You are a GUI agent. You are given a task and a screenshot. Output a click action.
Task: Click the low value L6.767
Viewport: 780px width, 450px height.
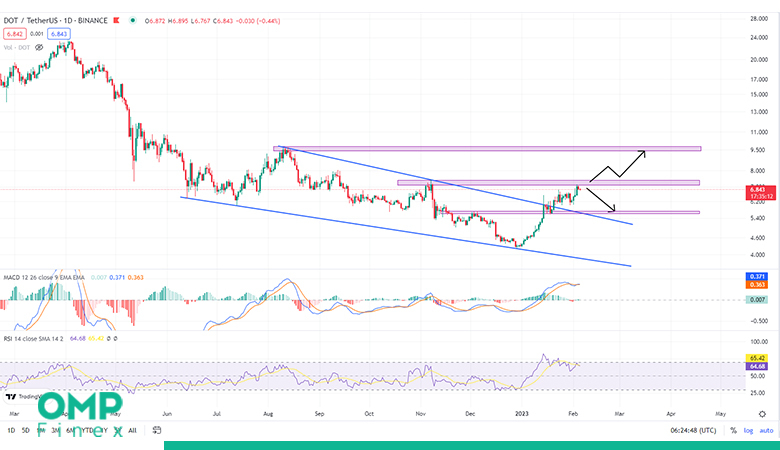click(200, 21)
